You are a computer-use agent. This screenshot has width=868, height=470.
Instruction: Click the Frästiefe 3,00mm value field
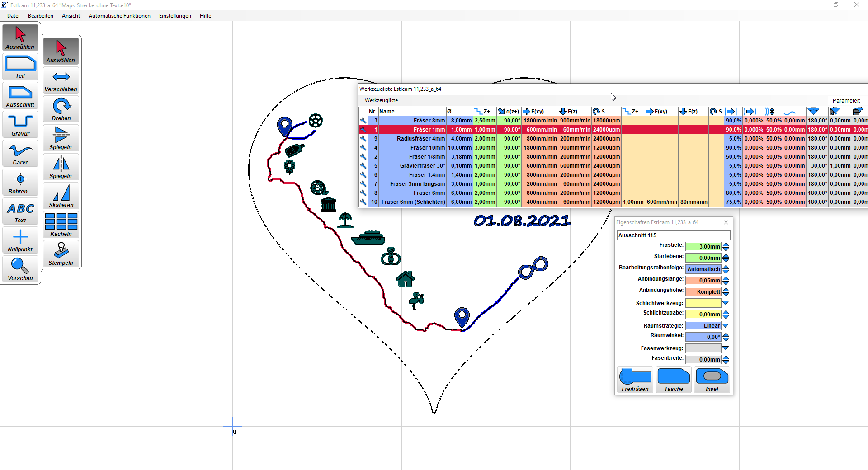[x=703, y=247]
